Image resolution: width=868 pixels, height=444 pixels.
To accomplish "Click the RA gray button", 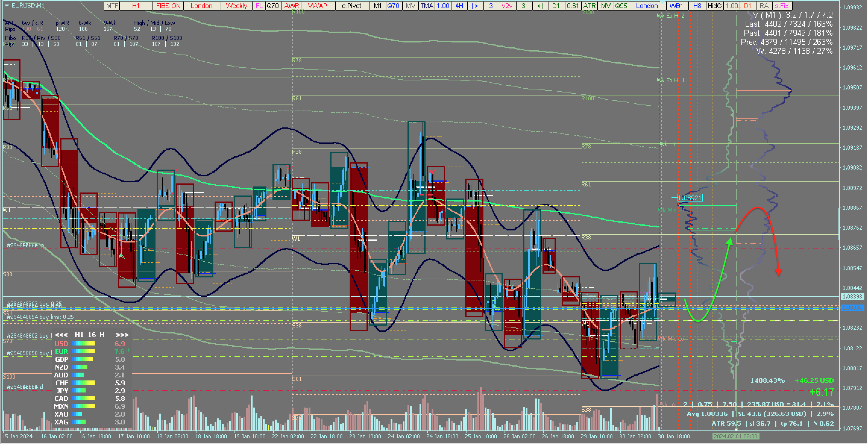I will click(764, 6).
